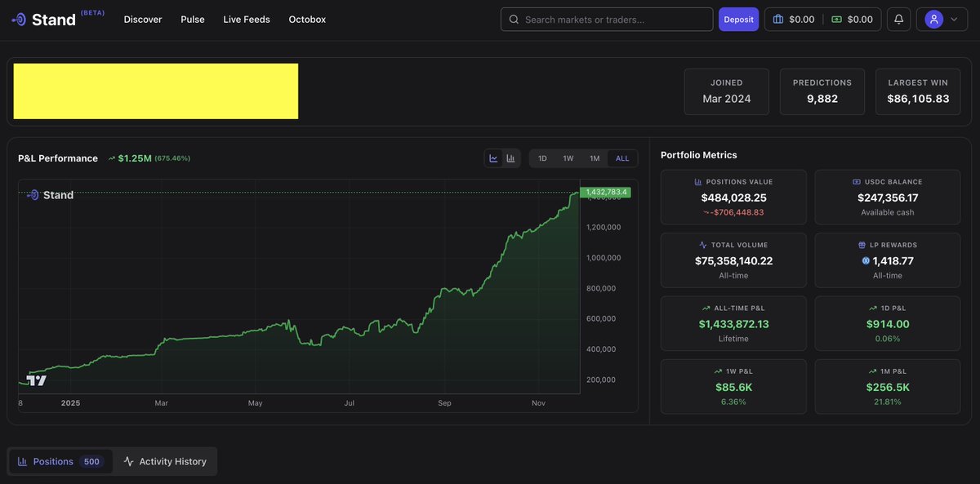Click the $914.00 1D P&L value
The width and height of the screenshot is (980, 484).
pos(888,324)
